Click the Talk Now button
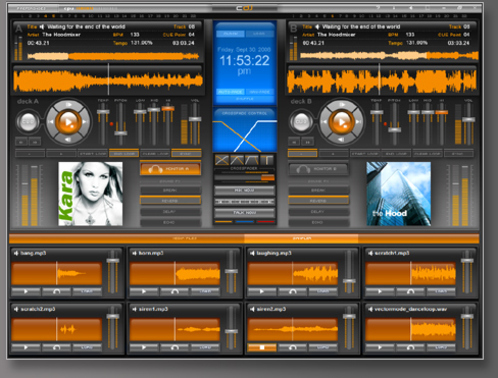498x378 pixels. pos(245,212)
